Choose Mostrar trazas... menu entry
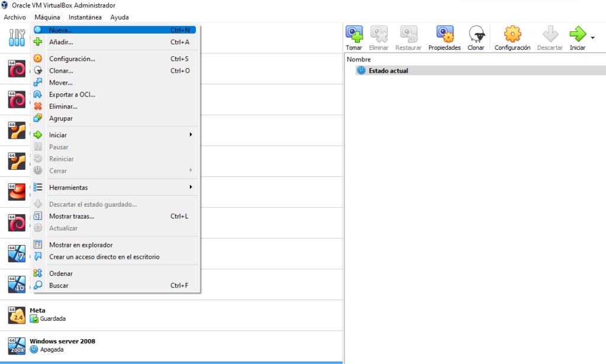 (x=114, y=217)
